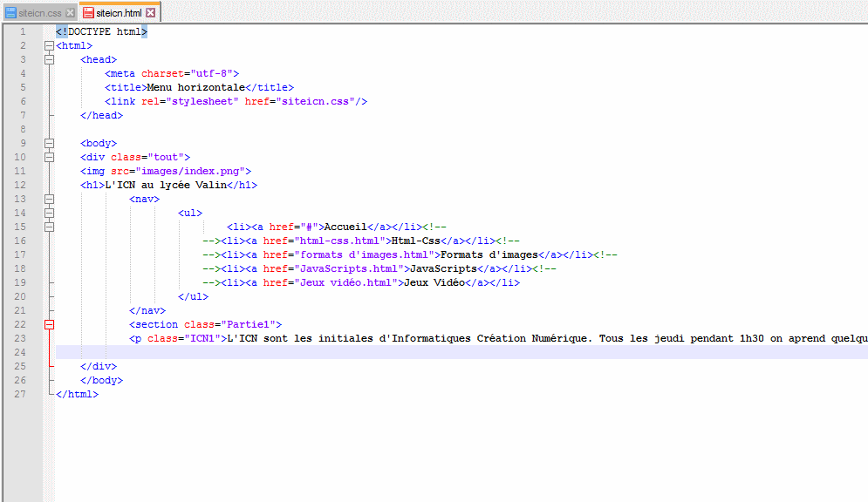Screen dimensions: 868x502
Task: Collapse the comment fold on line 15
Action: 49,227
